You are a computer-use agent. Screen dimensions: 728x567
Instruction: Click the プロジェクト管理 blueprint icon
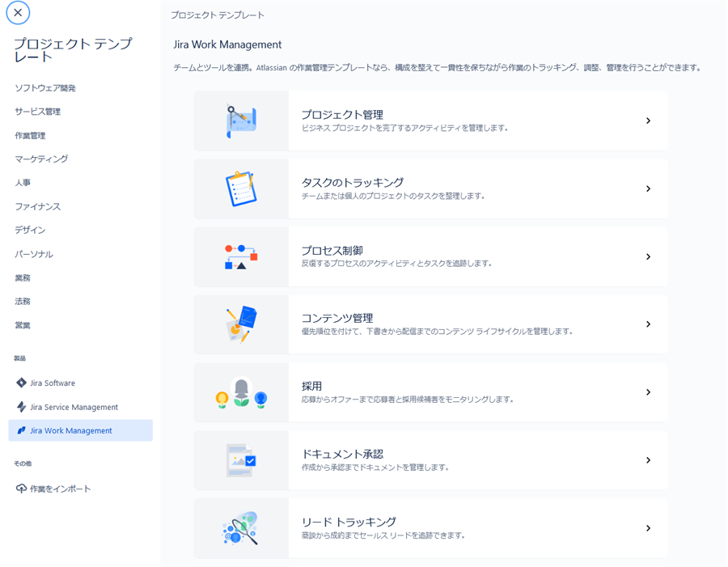241,121
